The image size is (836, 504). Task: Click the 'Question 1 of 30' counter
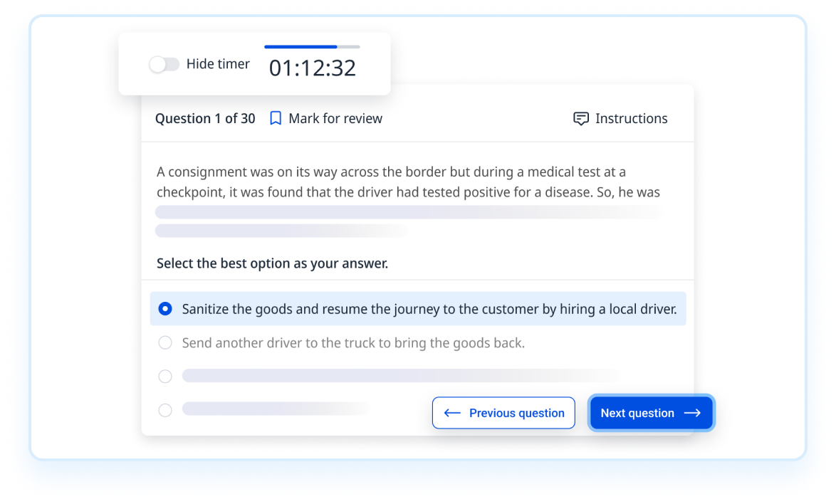pos(205,119)
